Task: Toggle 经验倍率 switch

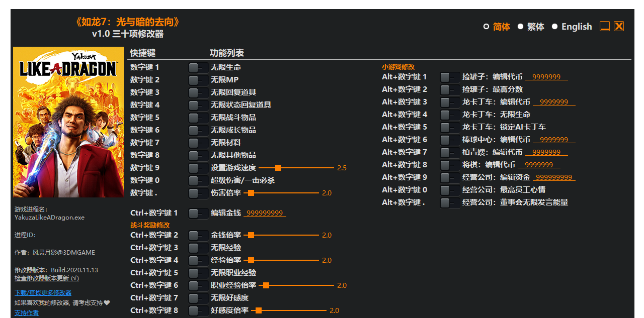Action: click(198, 260)
